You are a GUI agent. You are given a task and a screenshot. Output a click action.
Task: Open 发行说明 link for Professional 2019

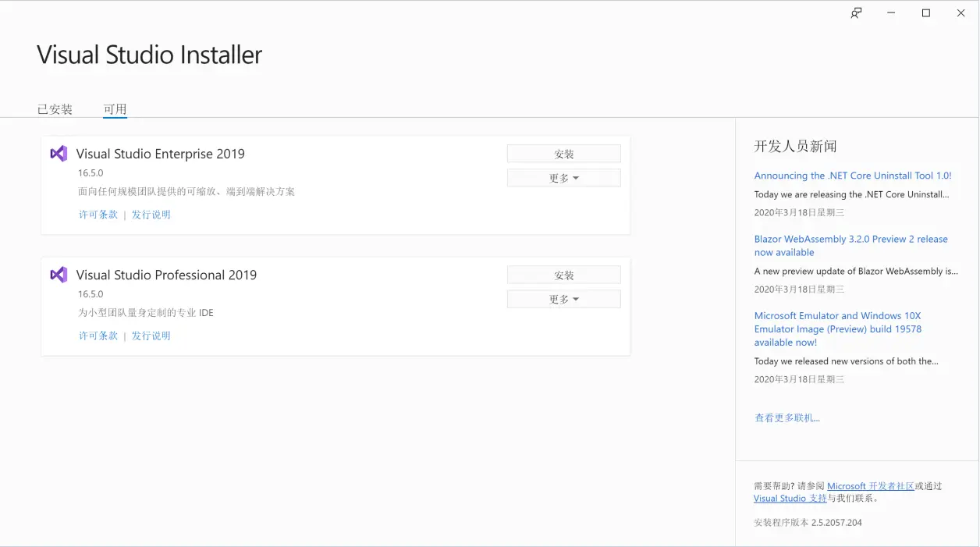pyautogui.click(x=151, y=336)
